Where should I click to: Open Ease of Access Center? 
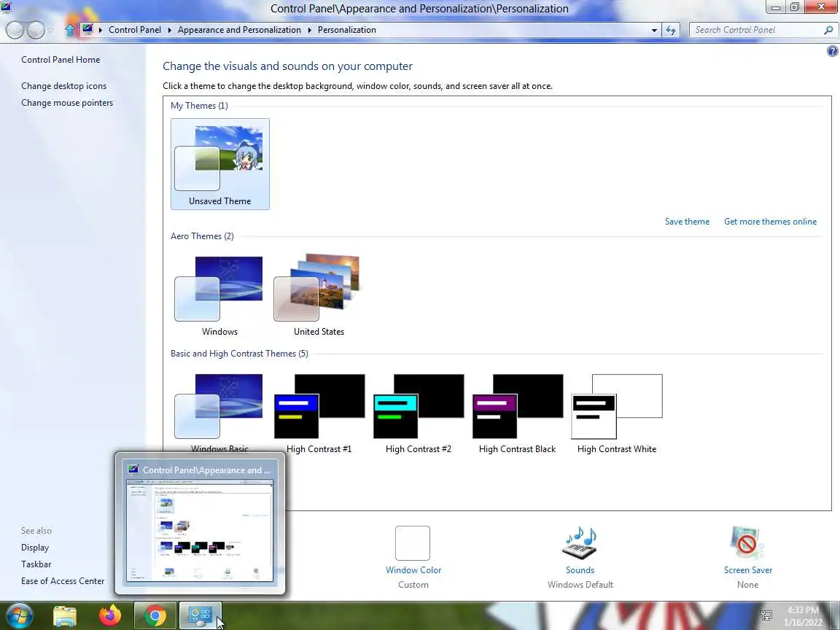[x=63, y=580]
